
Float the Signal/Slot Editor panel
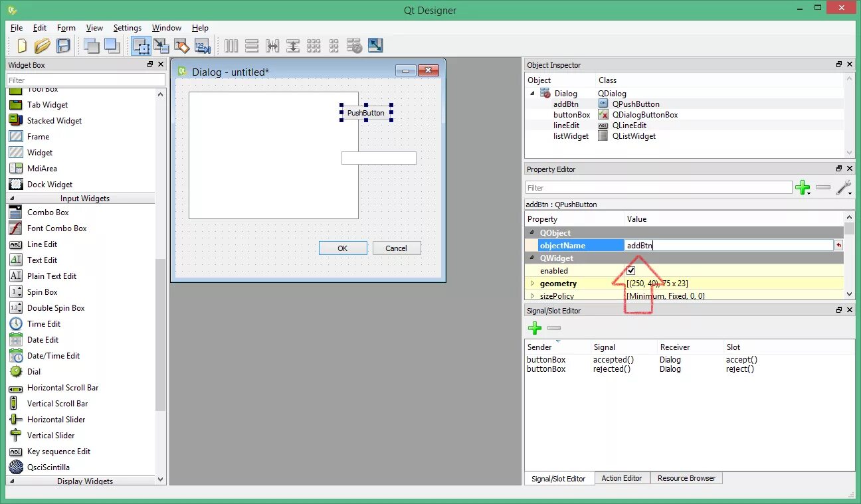839,310
